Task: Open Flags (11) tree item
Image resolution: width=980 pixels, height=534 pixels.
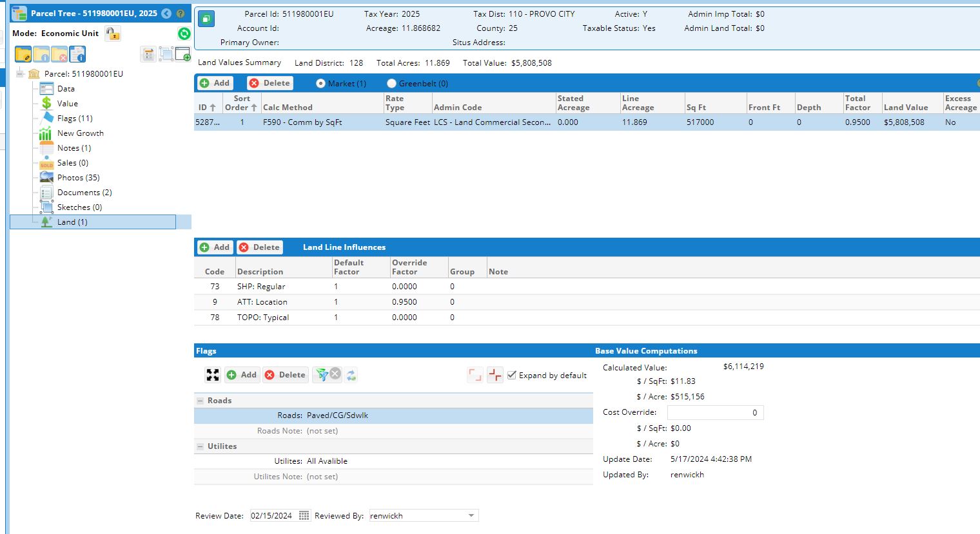Action: tap(75, 119)
